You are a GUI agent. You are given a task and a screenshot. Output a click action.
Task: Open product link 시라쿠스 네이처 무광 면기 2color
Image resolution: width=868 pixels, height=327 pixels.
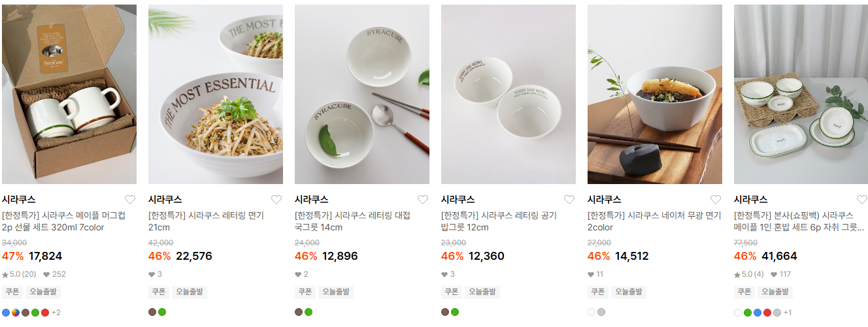click(654, 221)
